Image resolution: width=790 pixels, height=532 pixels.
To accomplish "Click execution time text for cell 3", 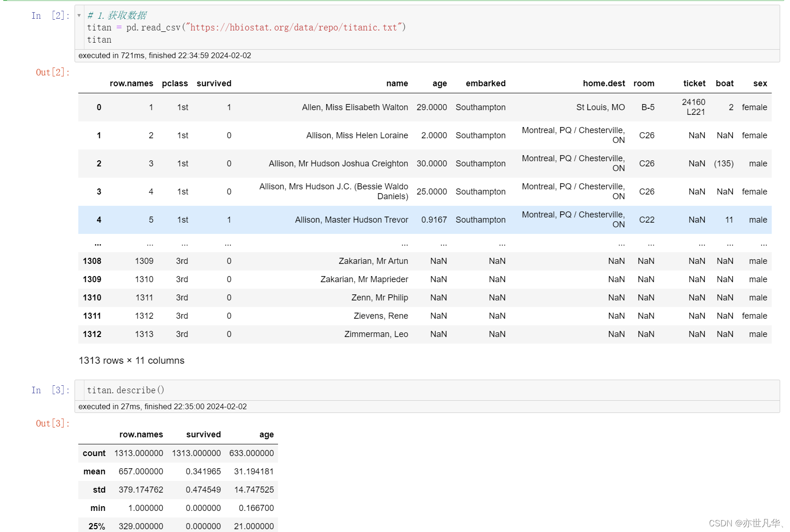I will pos(163,406).
